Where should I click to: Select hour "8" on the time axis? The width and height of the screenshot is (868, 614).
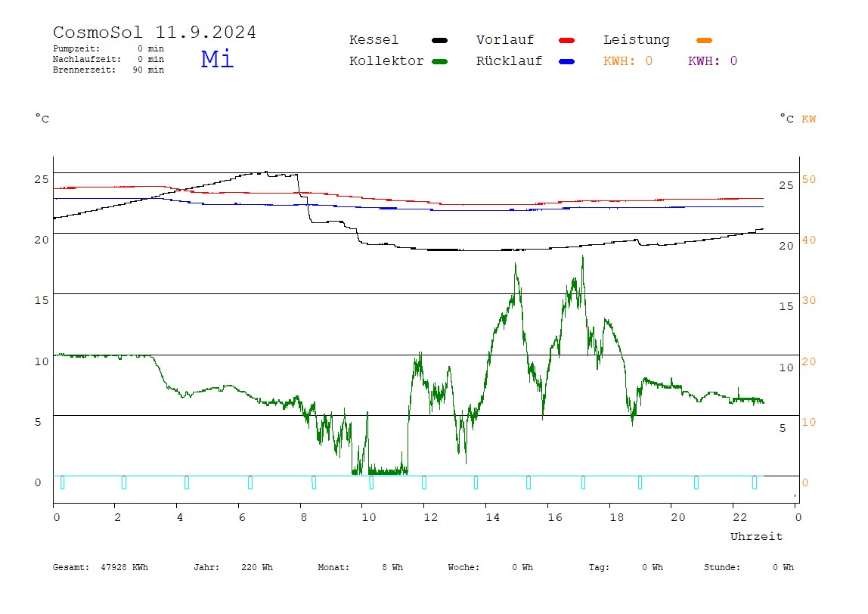click(x=304, y=518)
